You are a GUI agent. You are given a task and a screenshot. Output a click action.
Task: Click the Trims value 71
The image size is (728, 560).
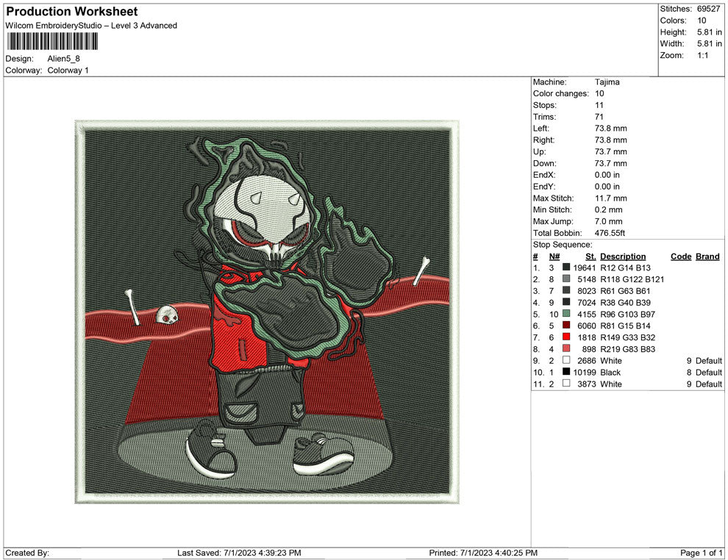[x=599, y=117]
